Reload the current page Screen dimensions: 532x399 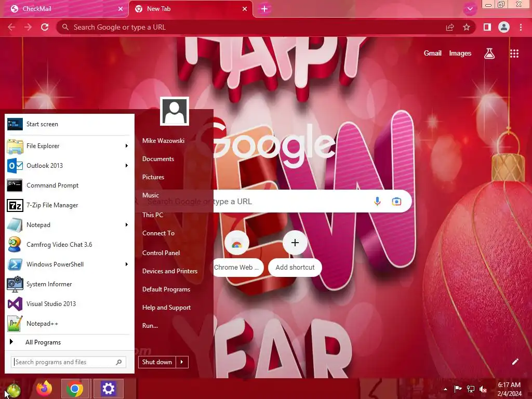(45, 27)
